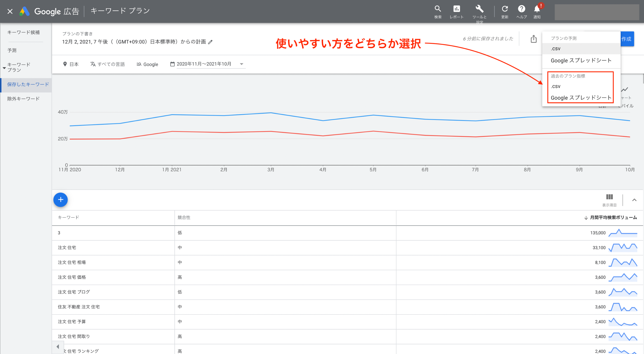Click the keyword 注文 住宅
Screen dimensions: 644x354
point(67,248)
